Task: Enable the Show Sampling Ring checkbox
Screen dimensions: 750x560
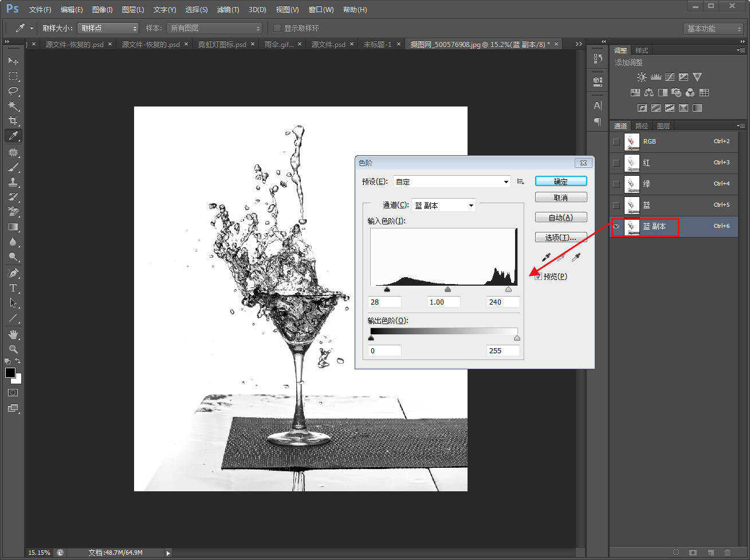Action: click(277, 28)
